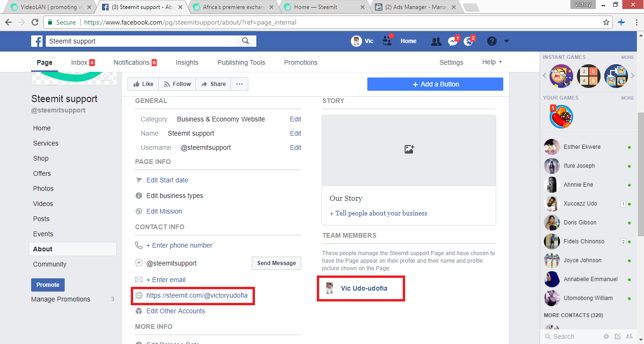Click the Send Message button
The height and width of the screenshot is (344, 644).
277,263
